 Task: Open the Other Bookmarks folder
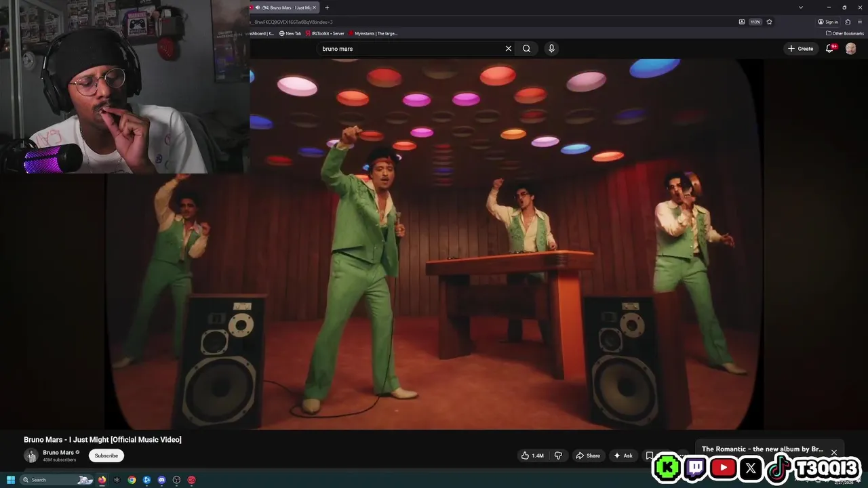click(x=845, y=33)
